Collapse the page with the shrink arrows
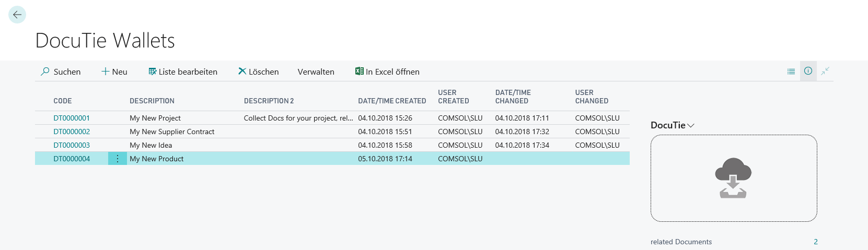The image size is (868, 250). pyautogui.click(x=825, y=71)
